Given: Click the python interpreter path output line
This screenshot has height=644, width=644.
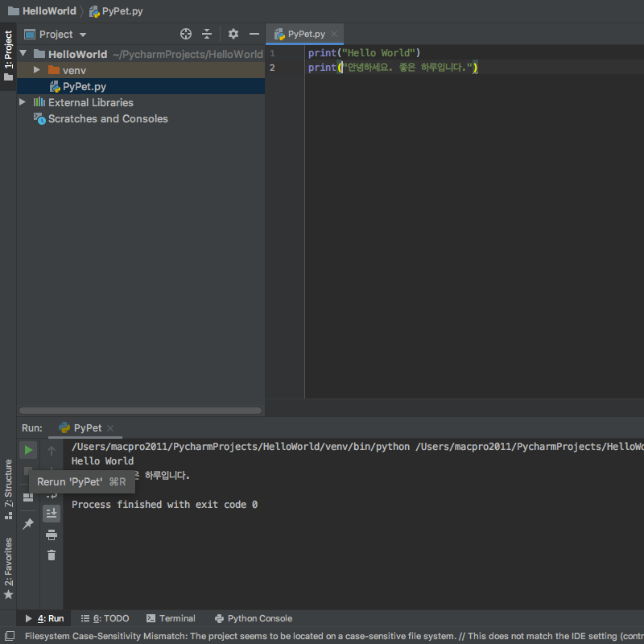Looking at the screenshot, I should 357,447.
